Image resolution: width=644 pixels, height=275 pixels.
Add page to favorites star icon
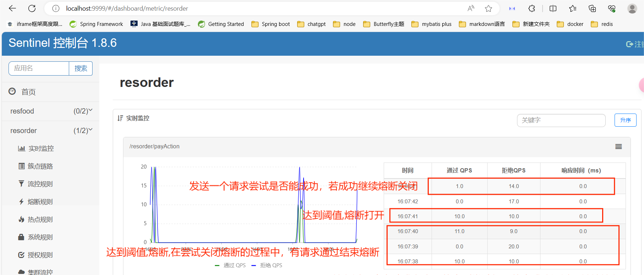(x=488, y=9)
